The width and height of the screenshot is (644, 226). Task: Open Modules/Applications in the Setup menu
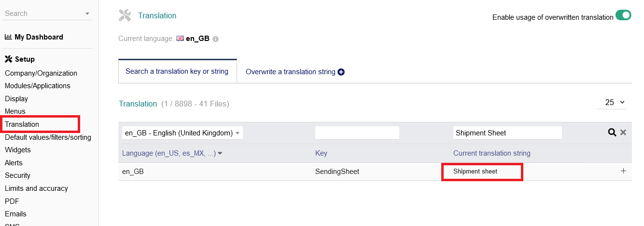click(38, 86)
